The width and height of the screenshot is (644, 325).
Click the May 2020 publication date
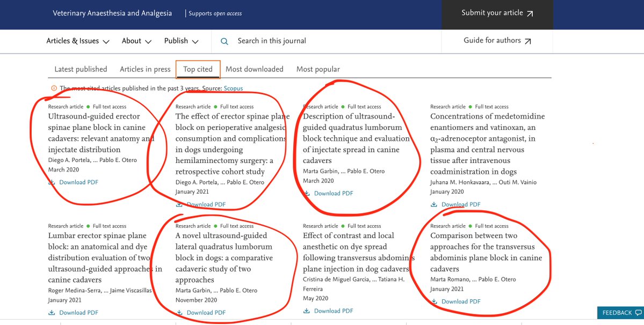click(315, 298)
